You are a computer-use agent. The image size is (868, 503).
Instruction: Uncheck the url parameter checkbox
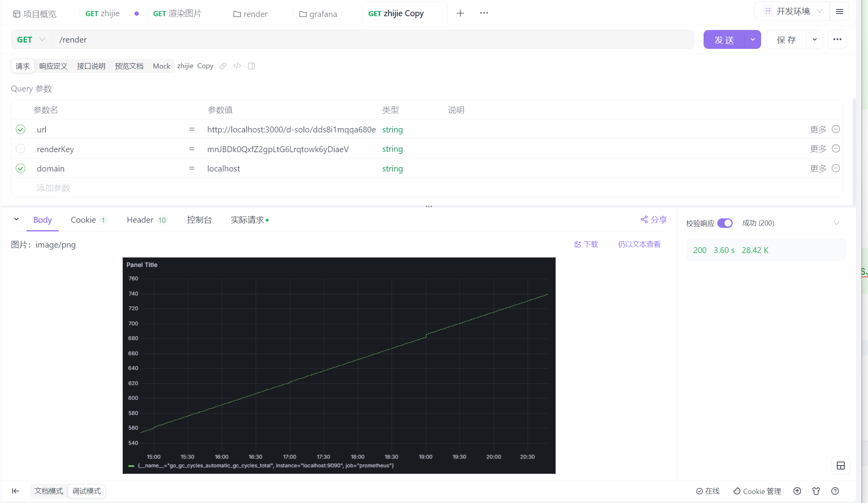click(21, 129)
